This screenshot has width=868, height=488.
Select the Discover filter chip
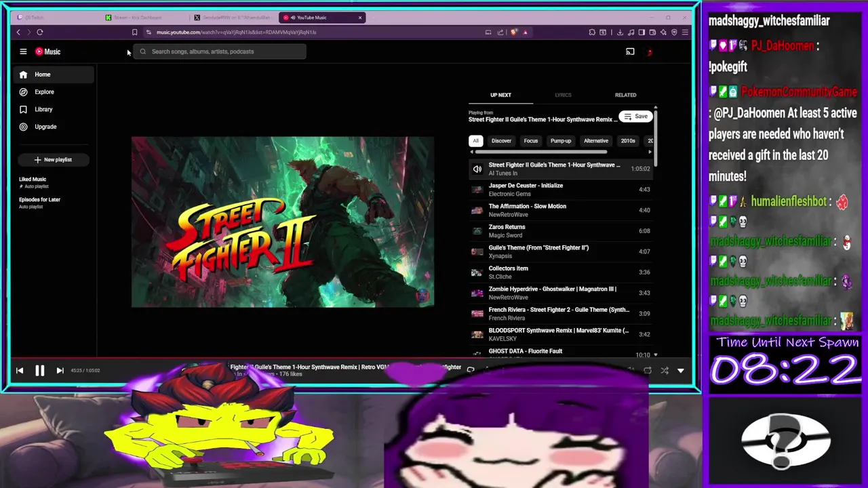coord(501,141)
